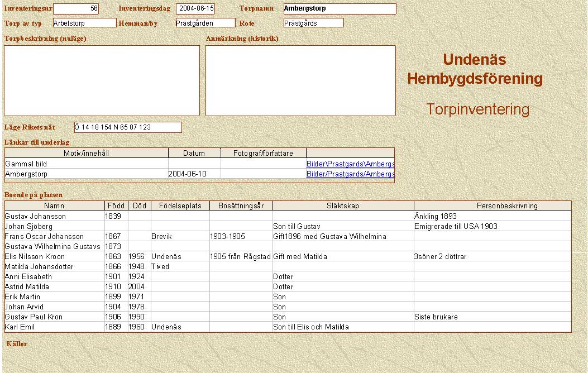
Task: Select the Gustav Johansson name cell
Action: tap(55, 216)
